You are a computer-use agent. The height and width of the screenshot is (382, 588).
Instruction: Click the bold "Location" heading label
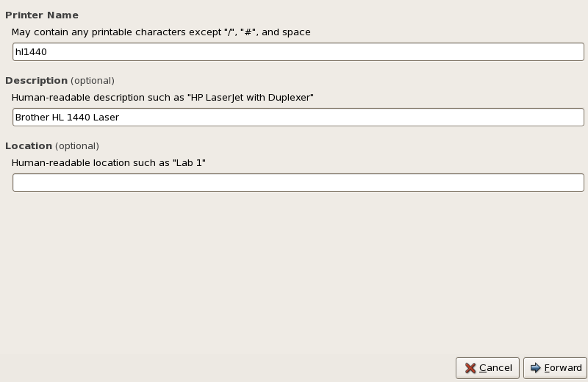pyautogui.click(x=29, y=145)
